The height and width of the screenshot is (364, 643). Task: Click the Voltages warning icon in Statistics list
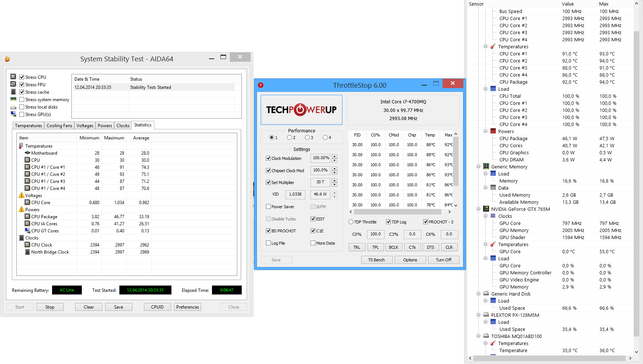(21, 195)
